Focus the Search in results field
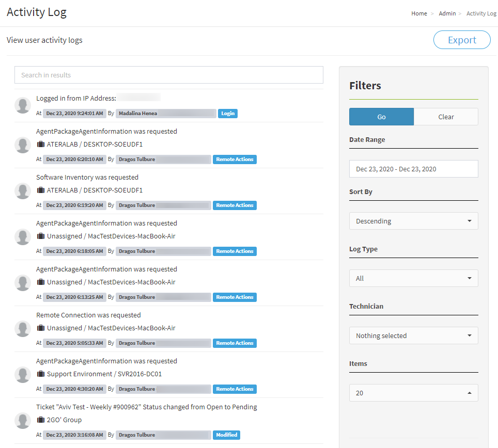 168,75
